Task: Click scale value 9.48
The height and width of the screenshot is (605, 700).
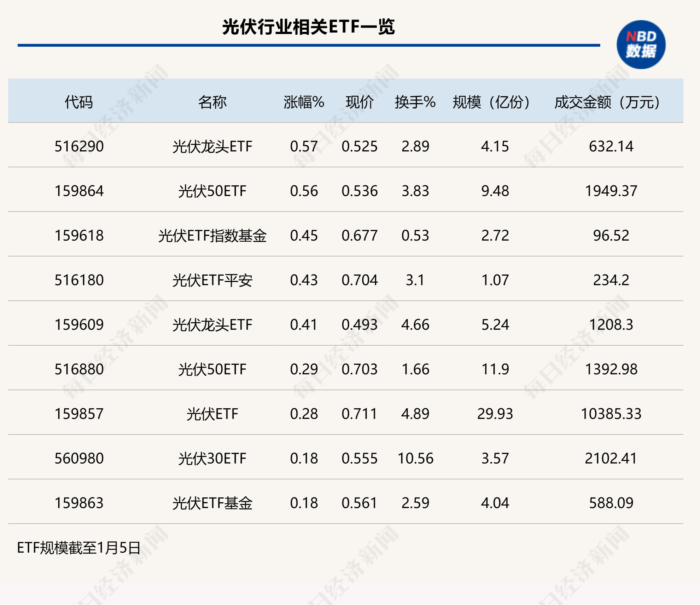Action: pyautogui.click(x=495, y=191)
